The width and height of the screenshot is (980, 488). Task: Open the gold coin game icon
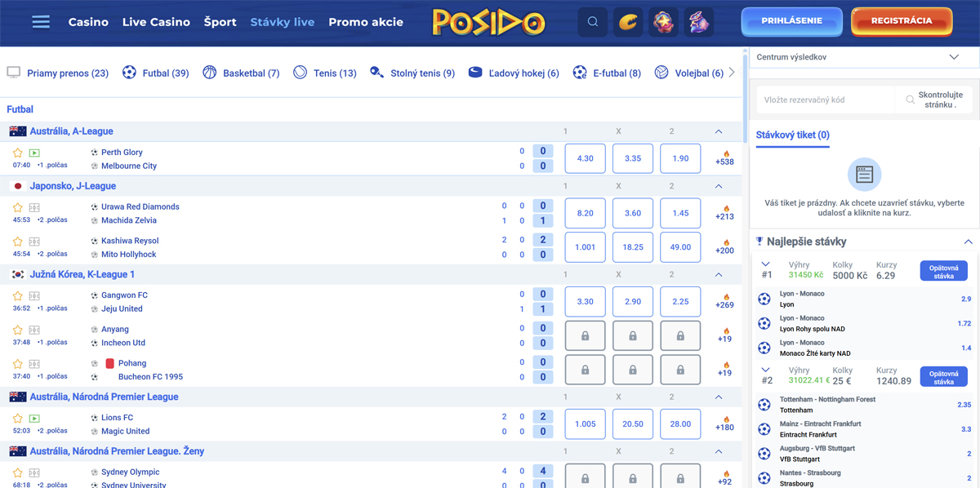pos(629,22)
